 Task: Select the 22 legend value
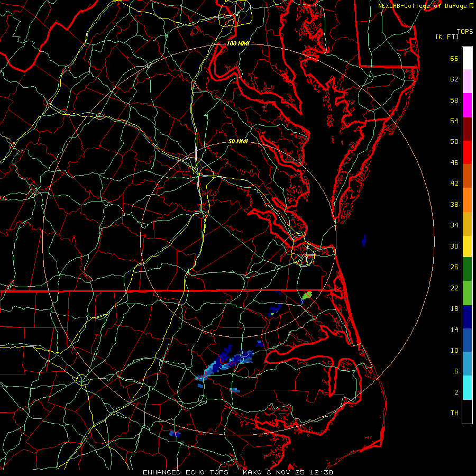coord(454,288)
